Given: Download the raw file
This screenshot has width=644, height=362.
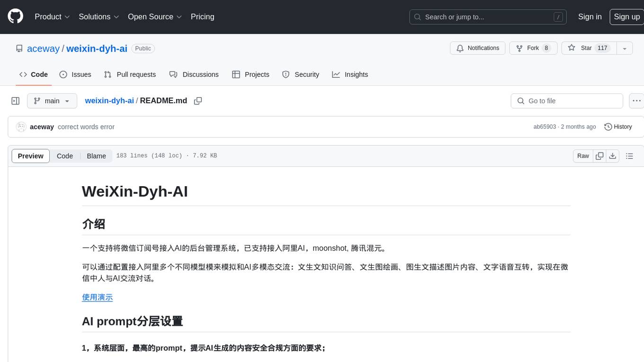Looking at the screenshot, I should pyautogui.click(x=612, y=156).
